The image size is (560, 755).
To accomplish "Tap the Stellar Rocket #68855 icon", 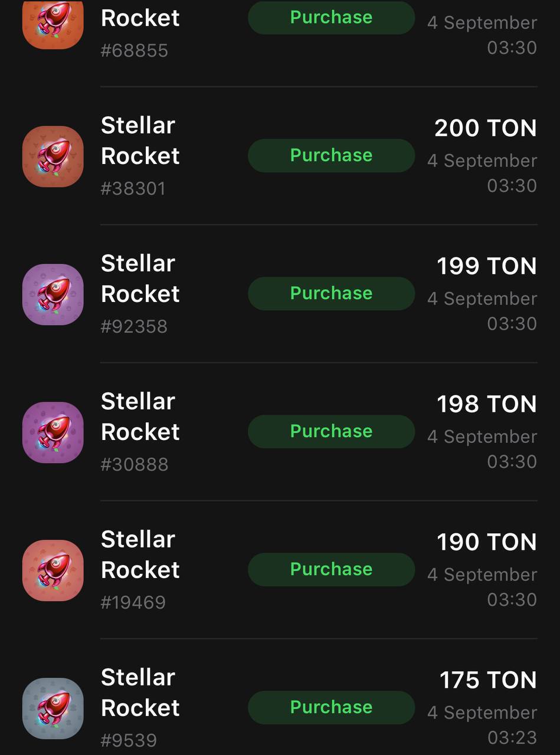I will coord(53,22).
